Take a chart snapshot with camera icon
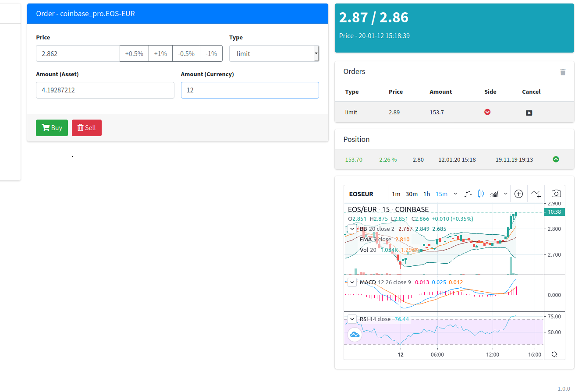 tap(556, 194)
